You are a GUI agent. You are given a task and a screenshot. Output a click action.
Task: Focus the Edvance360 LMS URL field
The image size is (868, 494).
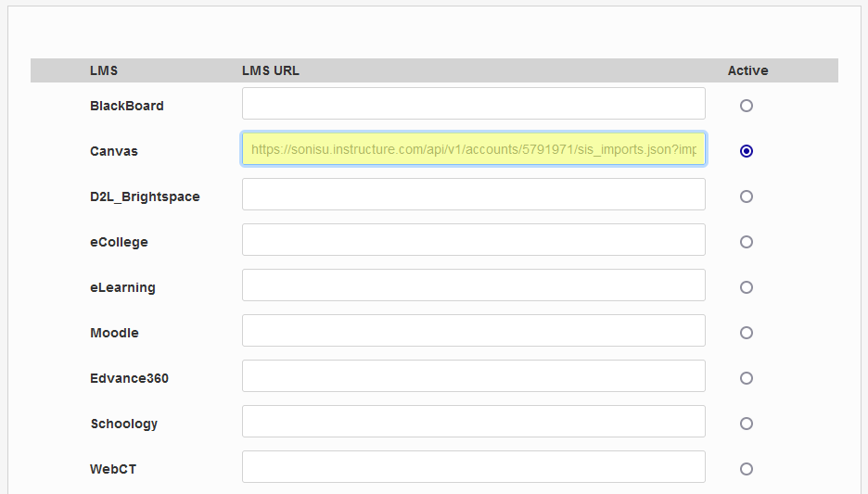click(x=473, y=375)
